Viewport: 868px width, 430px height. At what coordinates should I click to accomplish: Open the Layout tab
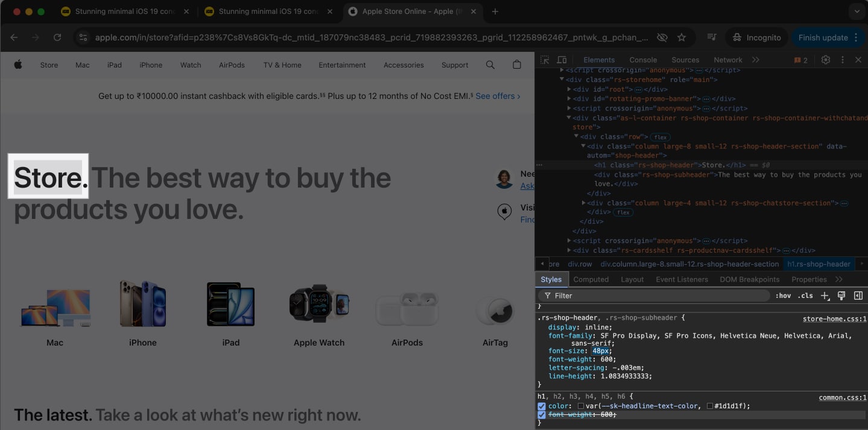click(632, 279)
